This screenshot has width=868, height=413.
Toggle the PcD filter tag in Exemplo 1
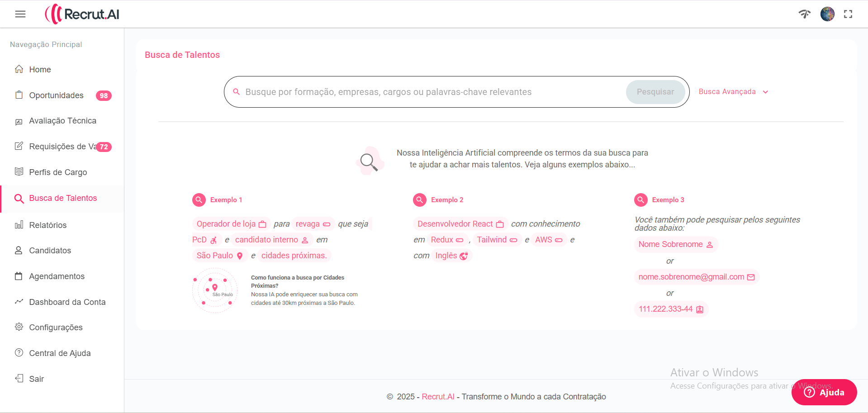pos(204,240)
